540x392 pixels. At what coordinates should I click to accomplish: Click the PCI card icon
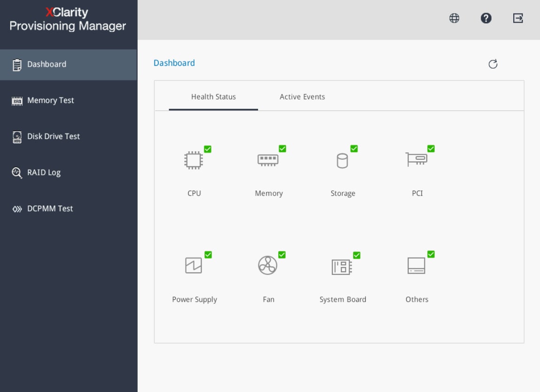tap(416, 160)
